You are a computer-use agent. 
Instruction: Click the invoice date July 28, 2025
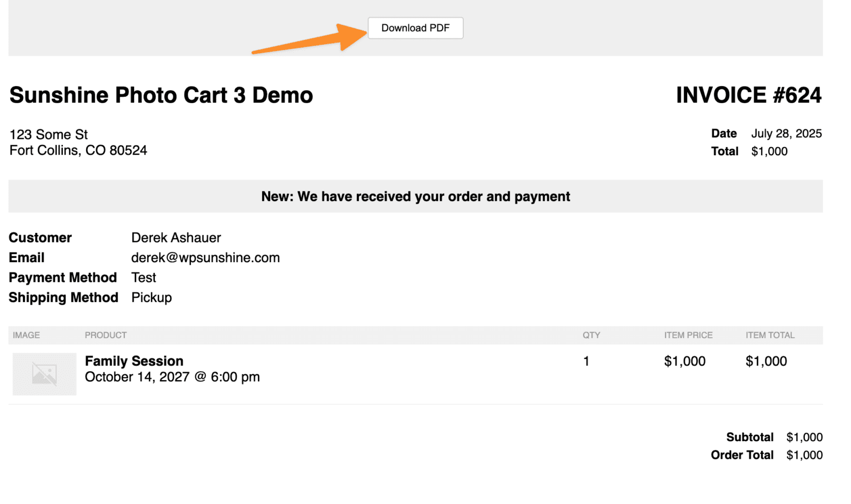coord(786,133)
